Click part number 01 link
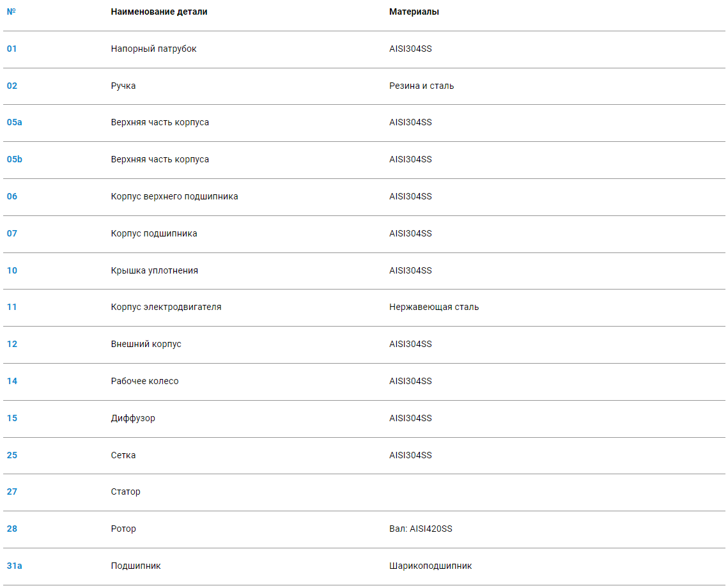728x588 pixels. [x=12, y=49]
